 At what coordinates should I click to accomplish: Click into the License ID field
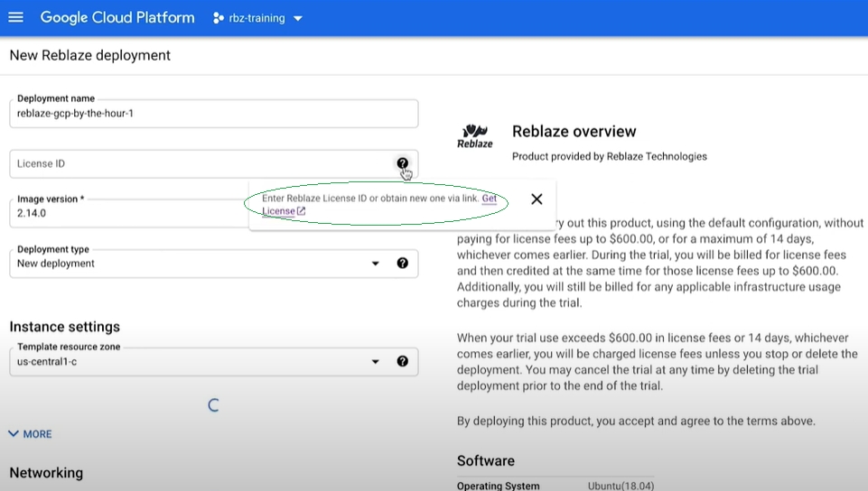[x=199, y=164]
